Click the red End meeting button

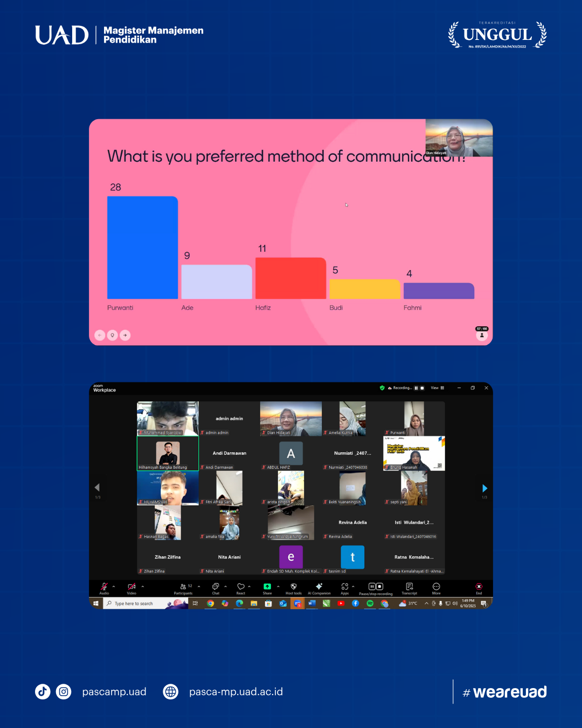pyautogui.click(x=479, y=587)
